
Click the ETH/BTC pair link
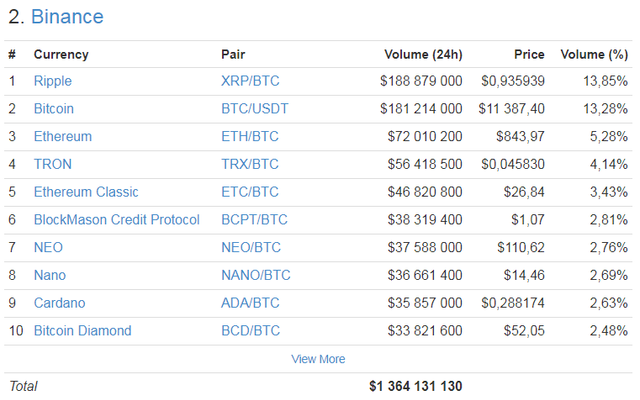coord(250,136)
